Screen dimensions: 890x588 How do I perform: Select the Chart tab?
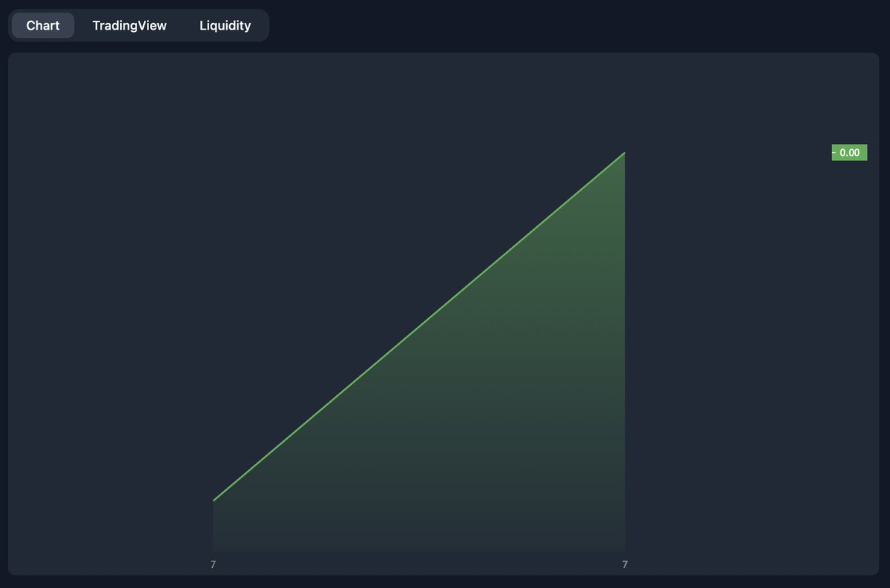pyautogui.click(x=43, y=25)
